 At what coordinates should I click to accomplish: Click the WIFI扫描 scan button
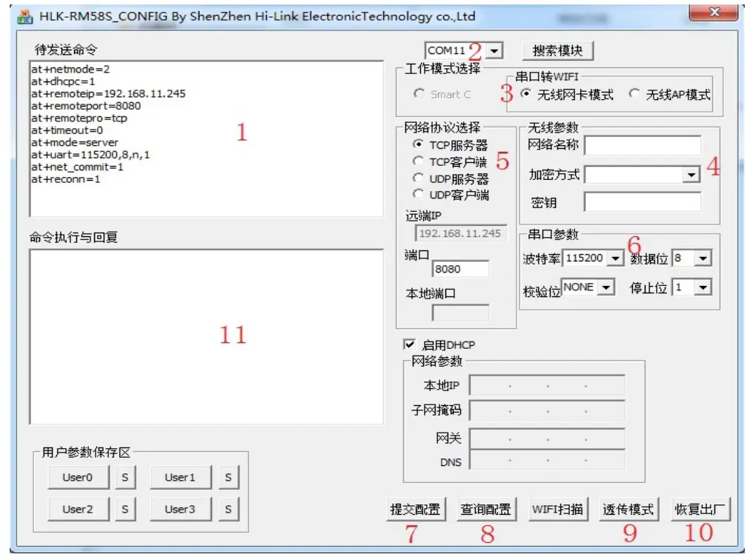(558, 510)
